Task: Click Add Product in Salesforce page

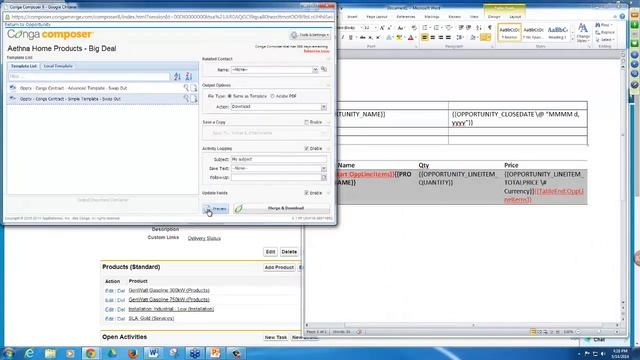Action: click(279, 267)
